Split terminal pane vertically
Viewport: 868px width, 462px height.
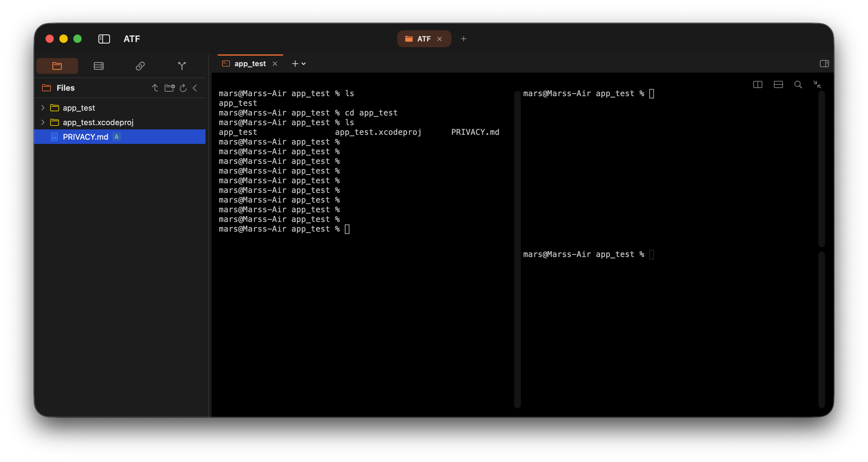click(758, 85)
